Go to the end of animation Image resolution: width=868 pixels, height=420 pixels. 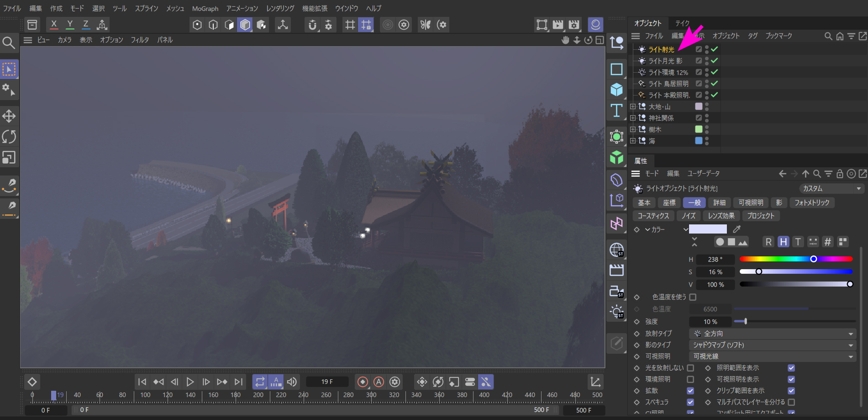tap(238, 382)
